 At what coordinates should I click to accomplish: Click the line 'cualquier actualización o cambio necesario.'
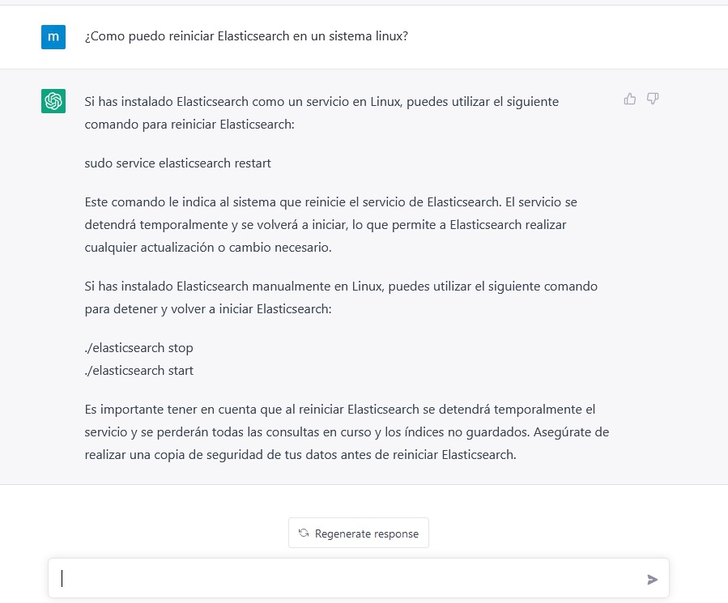point(208,247)
